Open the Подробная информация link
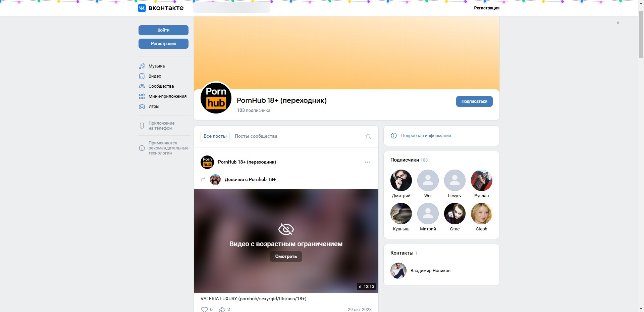This screenshot has width=644, height=312. pos(426,136)
